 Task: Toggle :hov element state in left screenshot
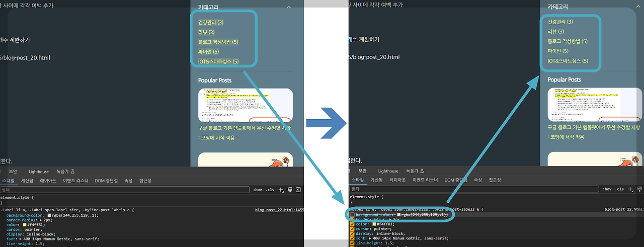click(258, 190)
